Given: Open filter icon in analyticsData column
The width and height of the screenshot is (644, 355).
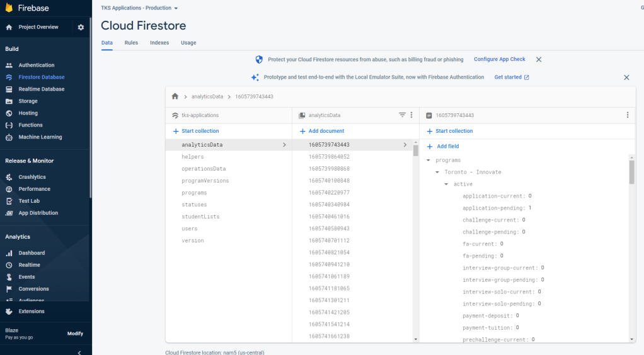Looking at the screenshot, I should 402,115.
